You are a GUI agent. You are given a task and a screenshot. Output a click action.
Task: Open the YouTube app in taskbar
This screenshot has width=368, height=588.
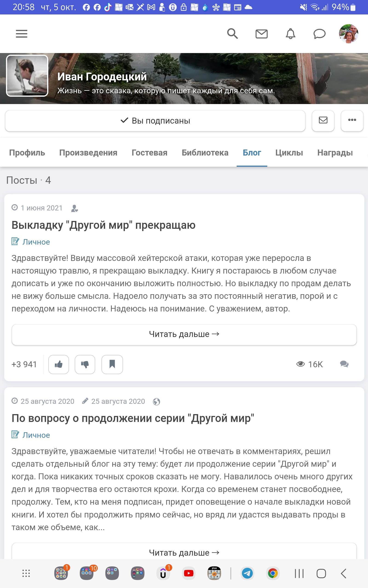189,573
